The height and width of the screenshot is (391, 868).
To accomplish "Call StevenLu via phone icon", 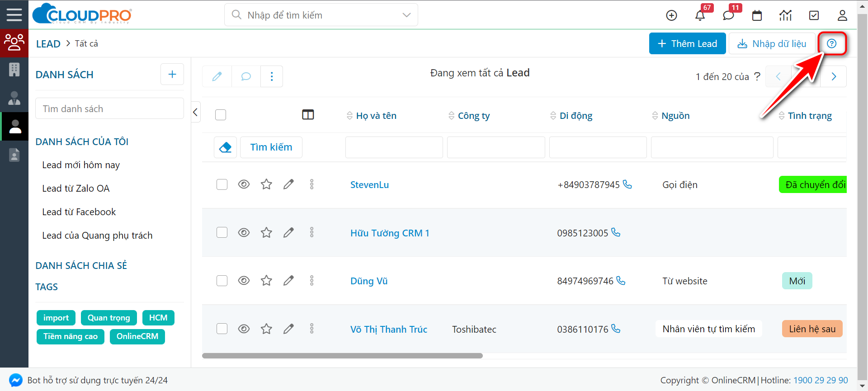I will [627, 184].
